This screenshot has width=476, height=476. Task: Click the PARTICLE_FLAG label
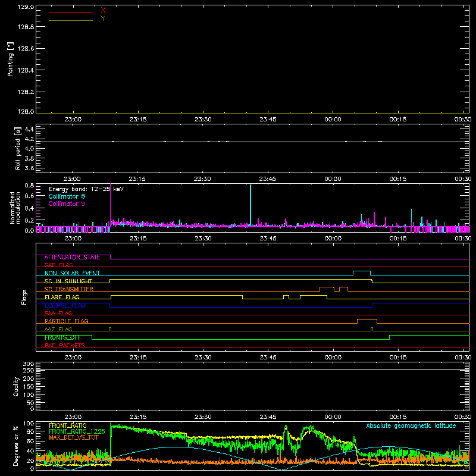67,321
